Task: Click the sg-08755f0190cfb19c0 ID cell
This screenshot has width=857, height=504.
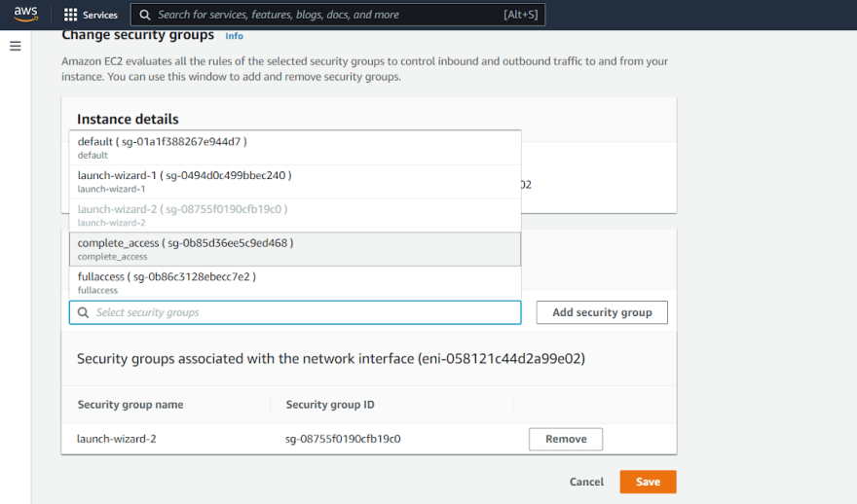Action: pos(343,439)
